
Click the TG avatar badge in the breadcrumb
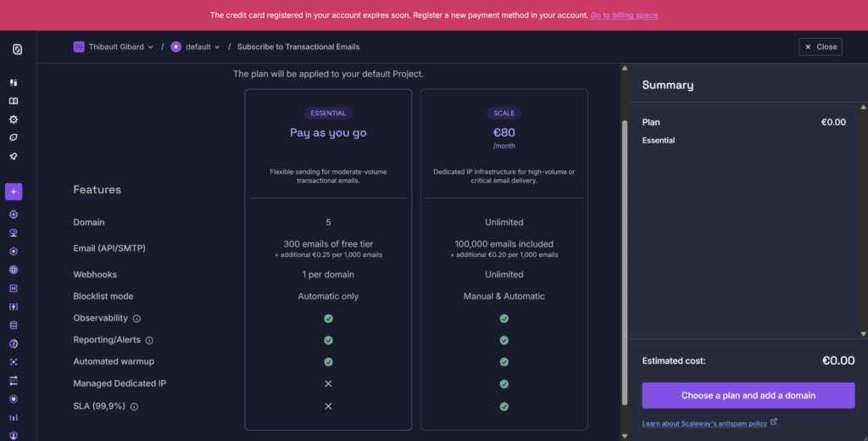click(x=79, y=47)
